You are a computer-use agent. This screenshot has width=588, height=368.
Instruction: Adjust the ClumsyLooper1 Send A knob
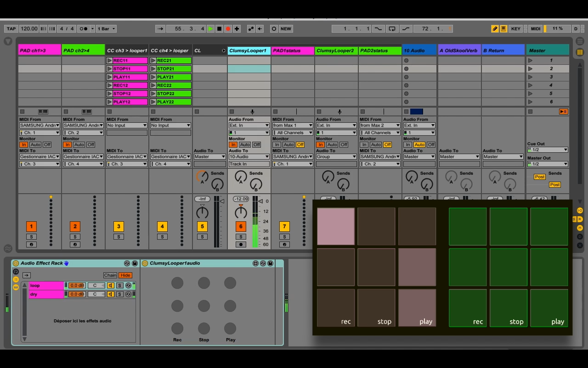[240, 177]
